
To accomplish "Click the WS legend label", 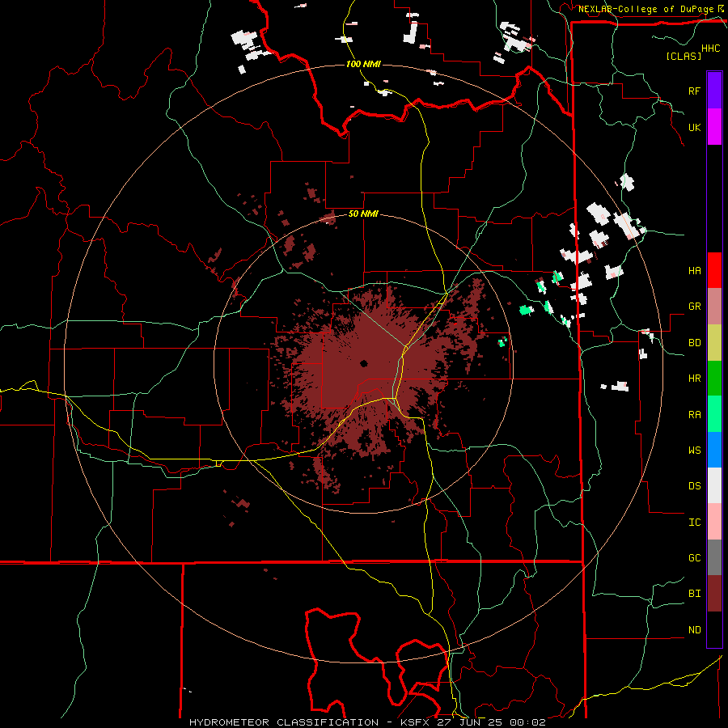I will point(695,450).
